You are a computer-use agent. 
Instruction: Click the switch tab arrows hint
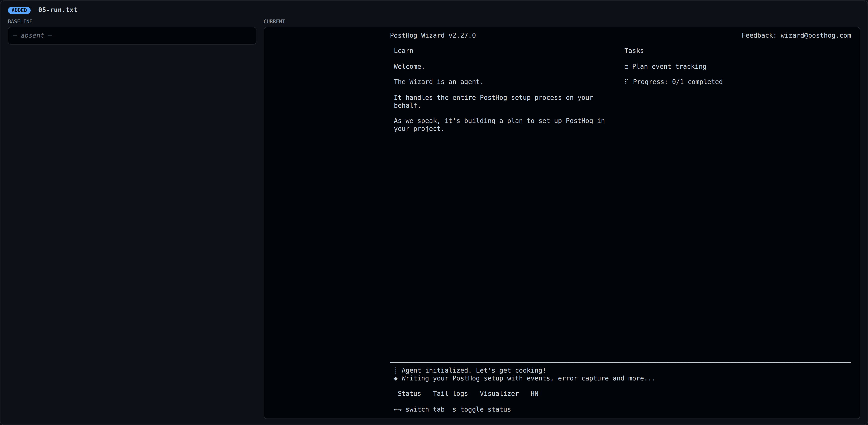pyautogui.click(x=419, y=409)
